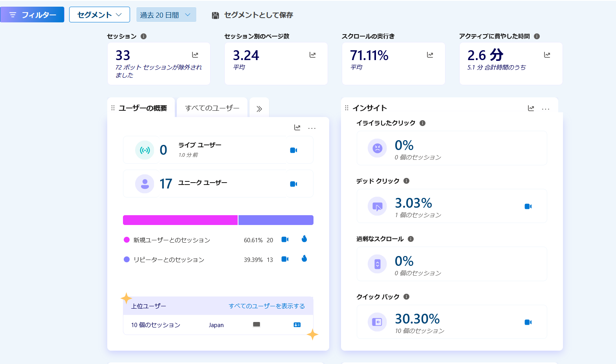Click info icon next to アクティブに費やした時間
The width and height of the screenshot is (616, 364).
point(537,36)
